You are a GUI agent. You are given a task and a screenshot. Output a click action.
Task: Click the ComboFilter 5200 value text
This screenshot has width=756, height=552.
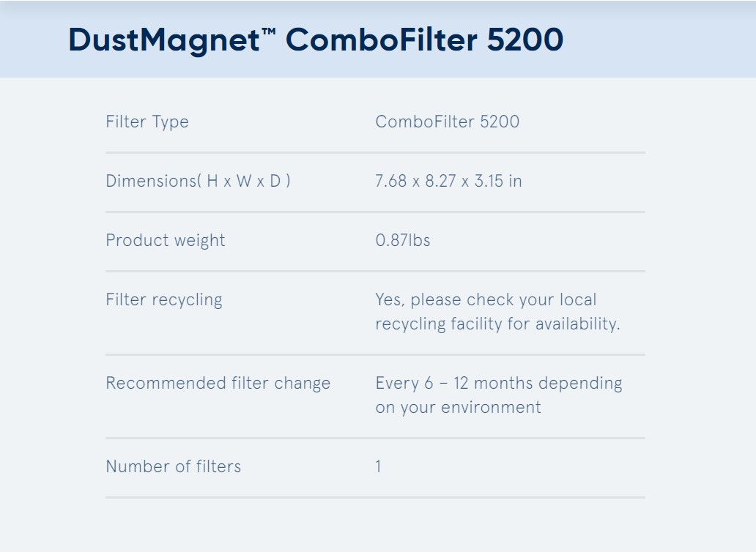click(x=447, y=122)
